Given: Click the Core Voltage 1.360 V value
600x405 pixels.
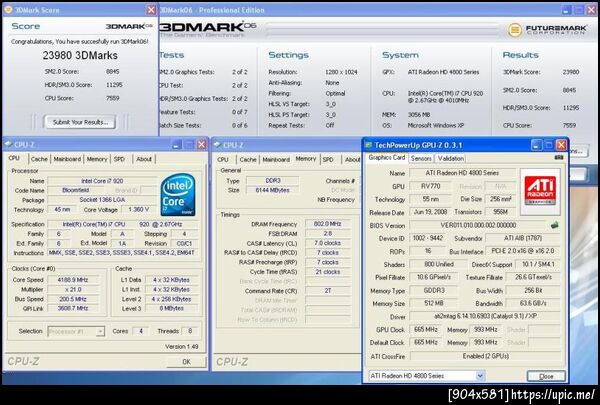Looking at the screenshot, I should (x=138, y=209).
